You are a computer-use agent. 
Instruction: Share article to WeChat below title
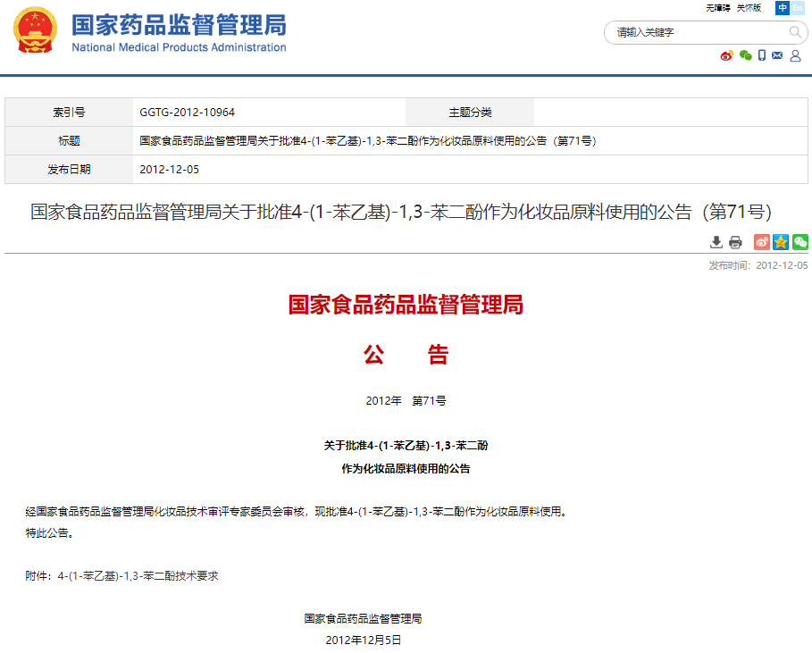click(800, 242)
